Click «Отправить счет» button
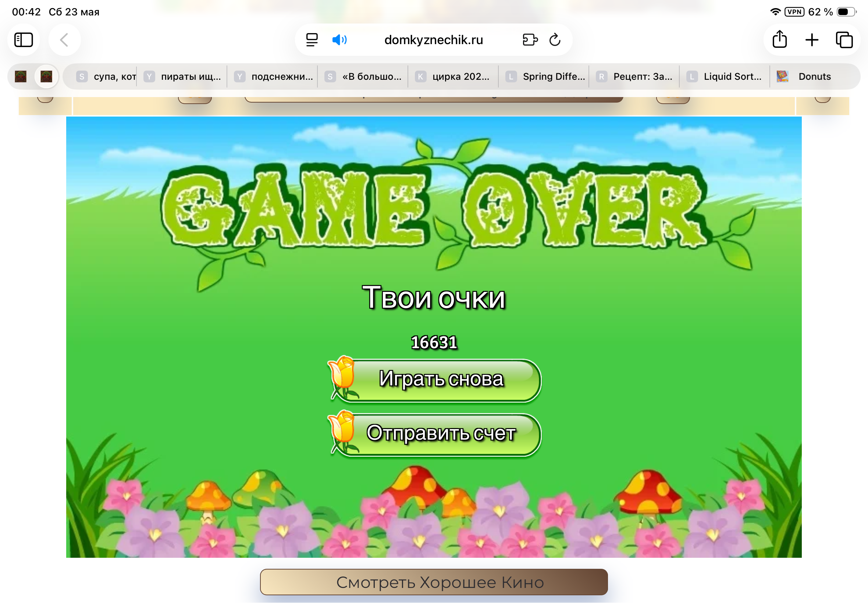 tap(435, 434)
